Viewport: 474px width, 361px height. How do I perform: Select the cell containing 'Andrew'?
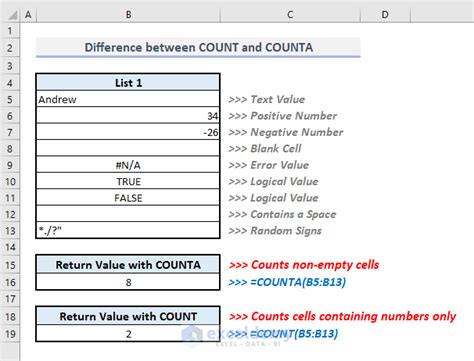pos(128,99)
